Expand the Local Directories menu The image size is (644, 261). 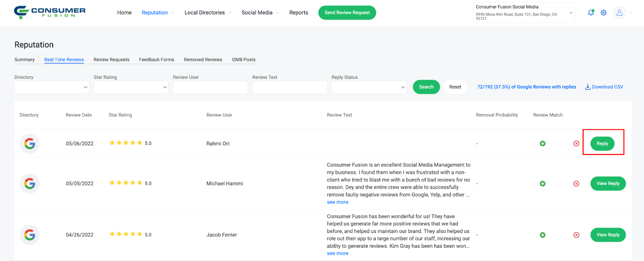tap(208, 12)
